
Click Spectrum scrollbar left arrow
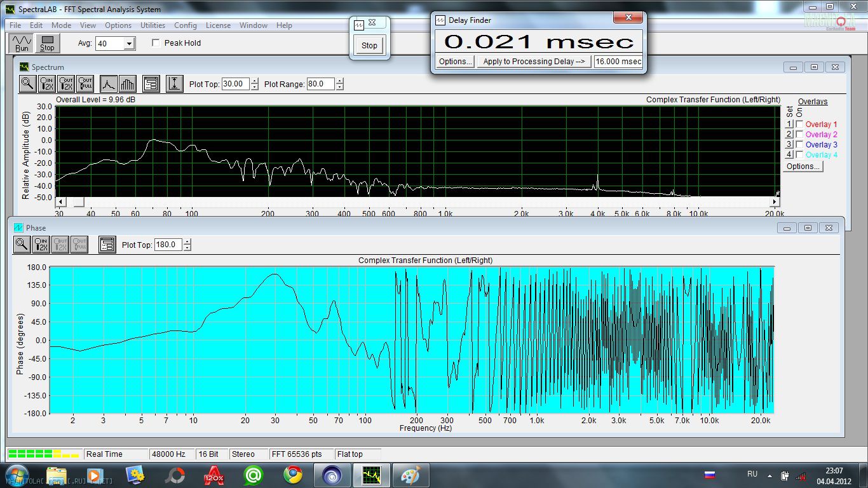(60, 202)
